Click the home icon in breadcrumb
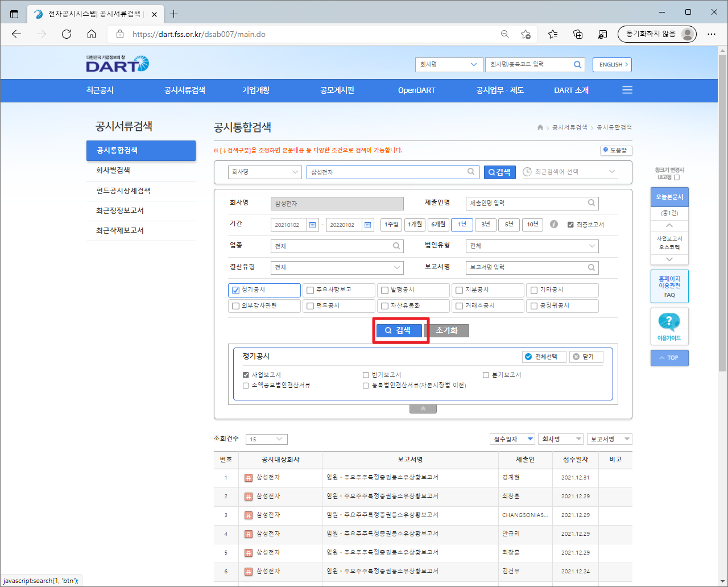The image size is (728, 587). coord(540,127)
